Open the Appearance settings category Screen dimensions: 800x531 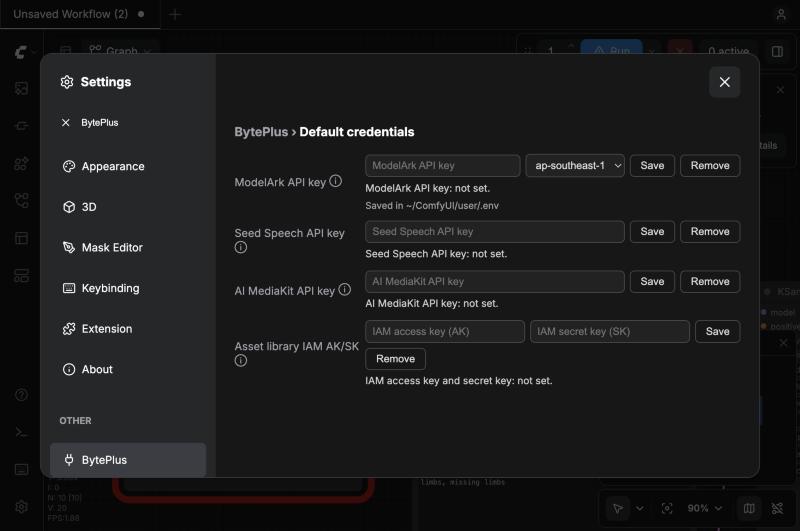click(x=128, y=166)
